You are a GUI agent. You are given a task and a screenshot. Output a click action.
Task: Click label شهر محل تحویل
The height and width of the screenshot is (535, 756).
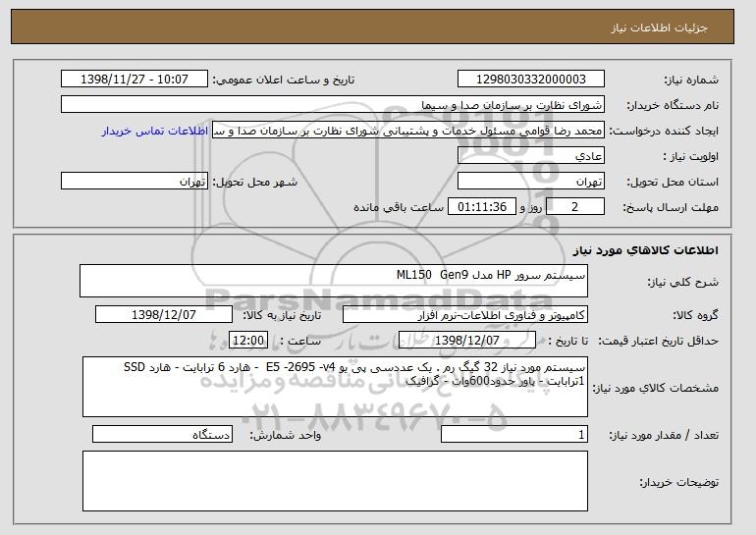coord(255,183)
